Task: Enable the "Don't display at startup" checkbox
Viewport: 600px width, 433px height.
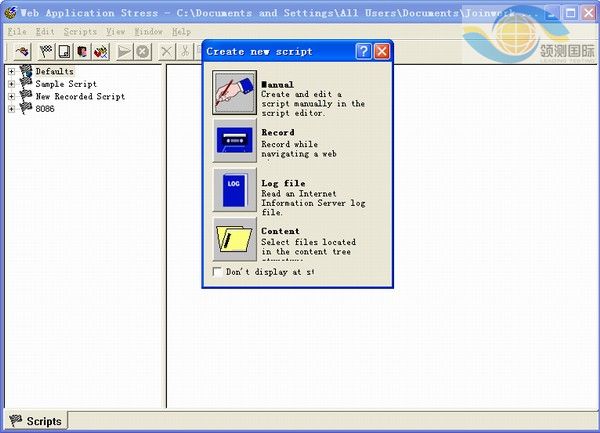Action: [x=218, y=272]
